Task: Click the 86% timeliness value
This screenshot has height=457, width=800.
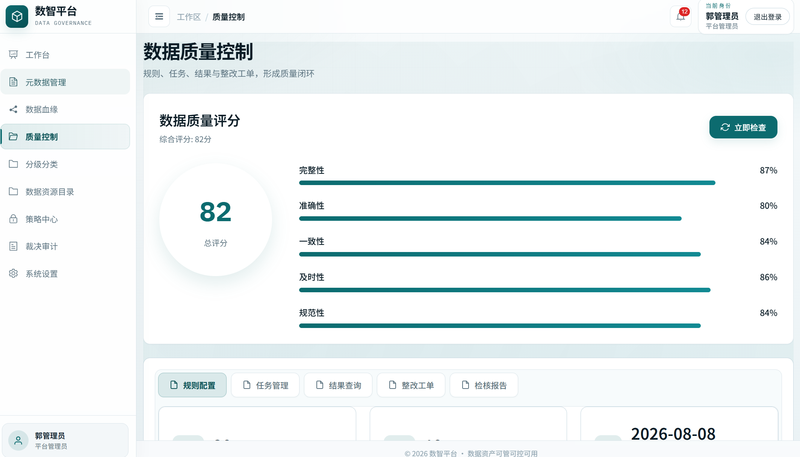Action: (x=768, y=277)
